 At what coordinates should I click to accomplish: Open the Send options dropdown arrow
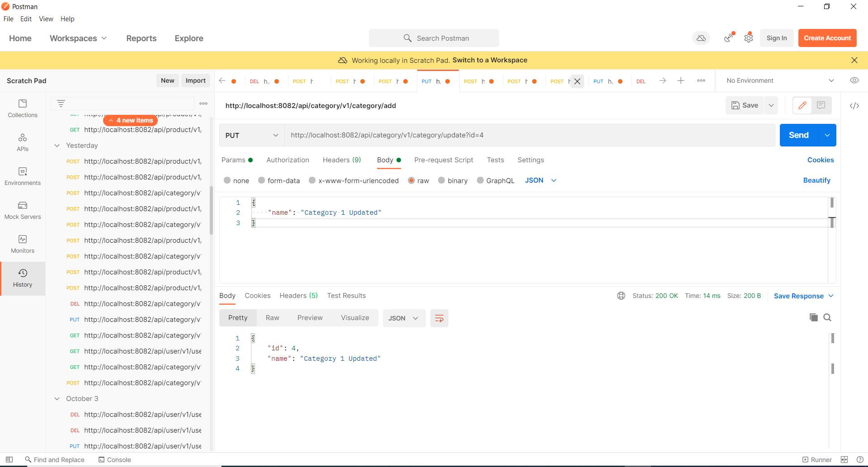point(827,135)
